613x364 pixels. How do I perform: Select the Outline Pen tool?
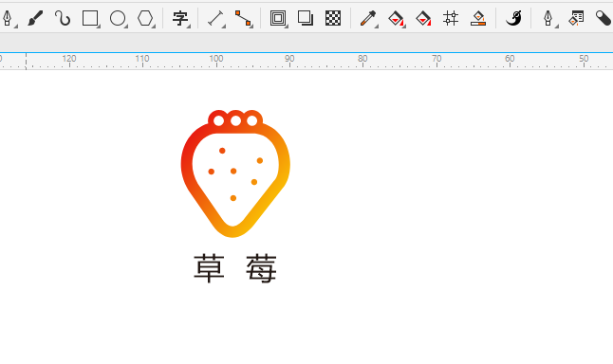[548, 18]
